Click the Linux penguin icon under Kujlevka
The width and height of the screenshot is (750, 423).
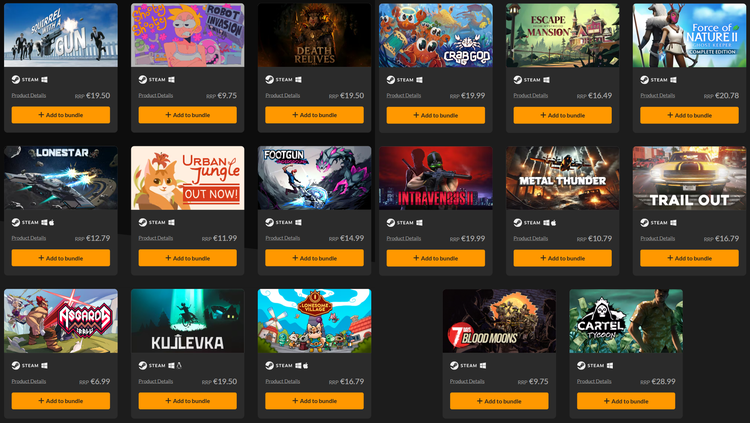pyautogui.click(x=179, y=365)
